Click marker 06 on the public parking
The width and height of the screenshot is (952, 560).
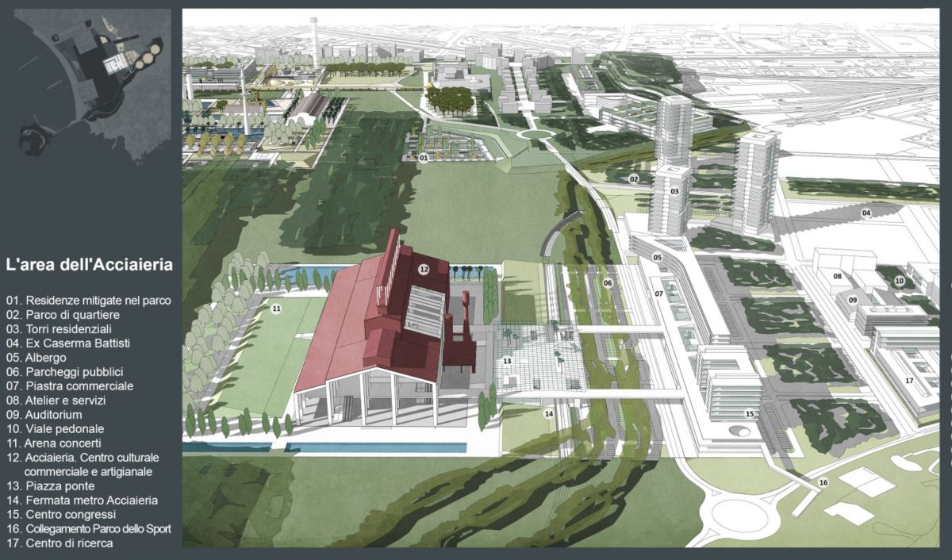pos(608,283)
